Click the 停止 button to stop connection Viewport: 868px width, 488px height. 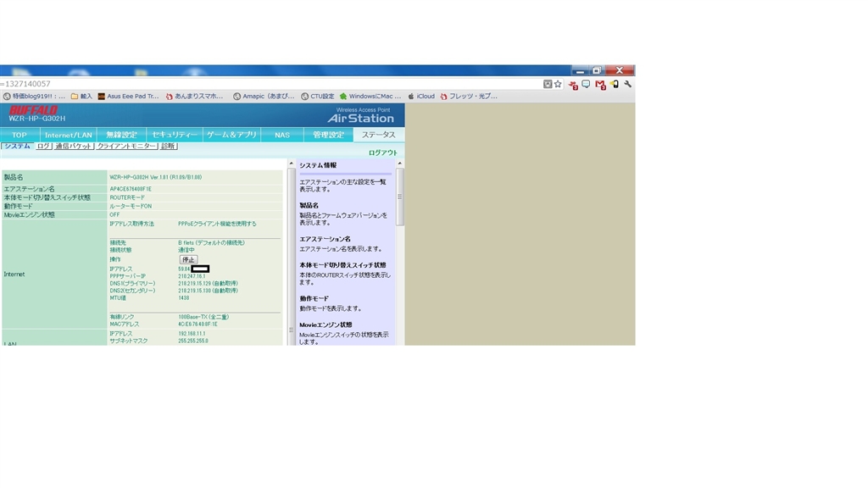pyautogui.click(x=188, y=259)
